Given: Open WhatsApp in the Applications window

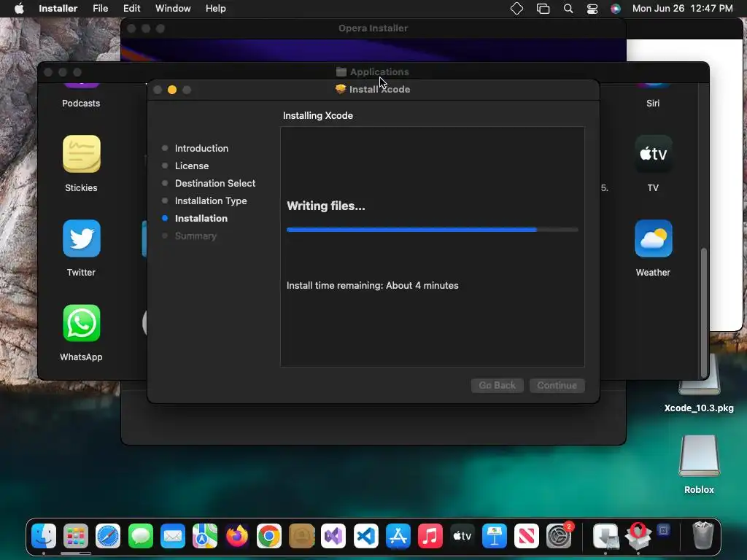Looking at the screenshot, I should click(82, 323).
